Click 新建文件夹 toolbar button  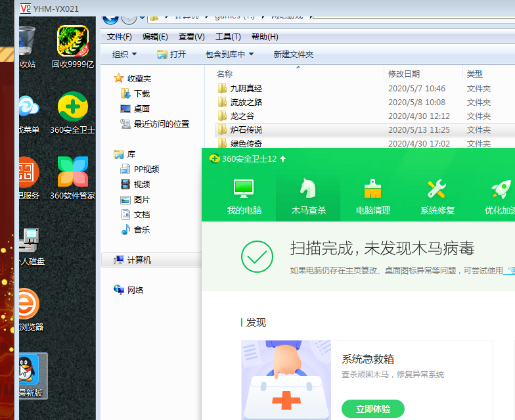tap(293, 54)
